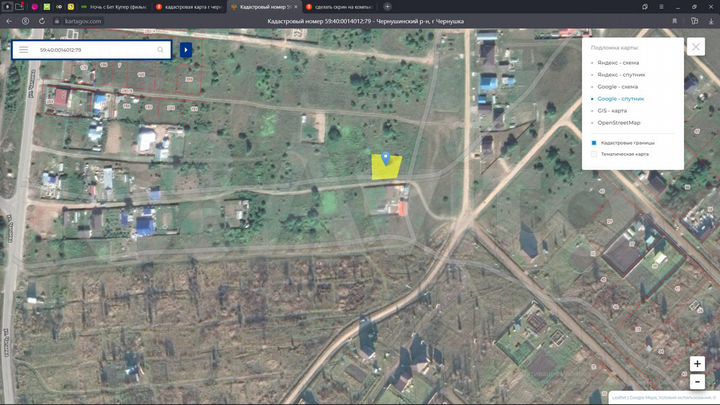Close the map layers panel
Image resolution: width=720 pixels, height=405 pixels.
point(696,47)
